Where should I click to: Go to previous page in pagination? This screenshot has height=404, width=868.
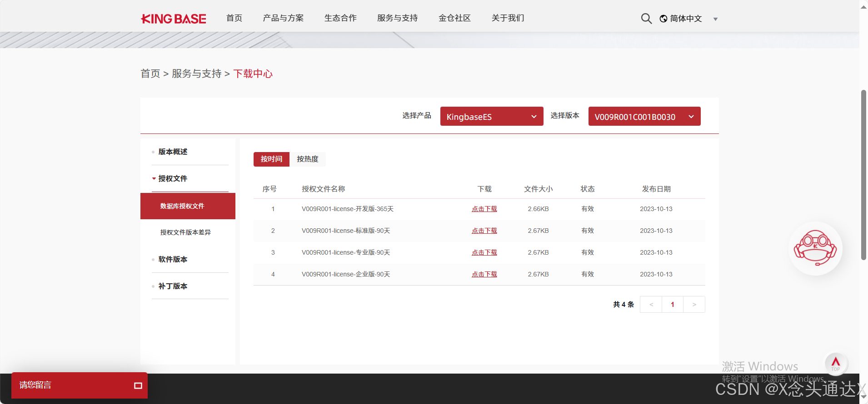(651, 305)
